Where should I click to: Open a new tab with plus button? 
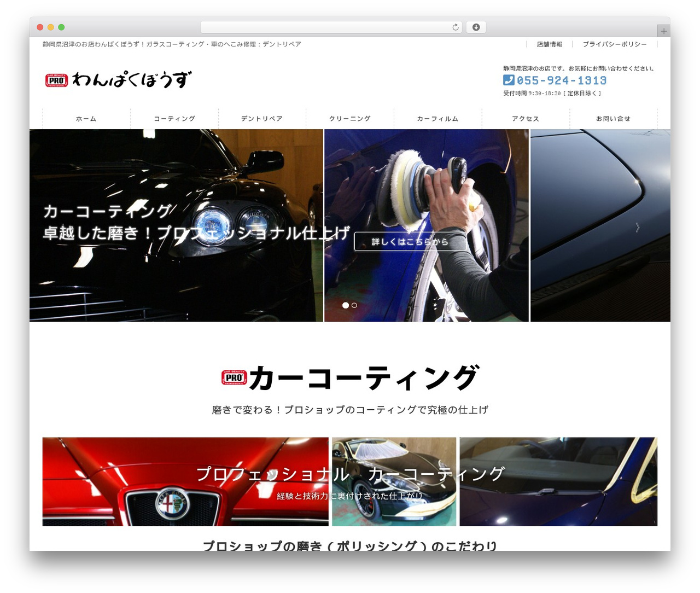click(x=663, y=31)
